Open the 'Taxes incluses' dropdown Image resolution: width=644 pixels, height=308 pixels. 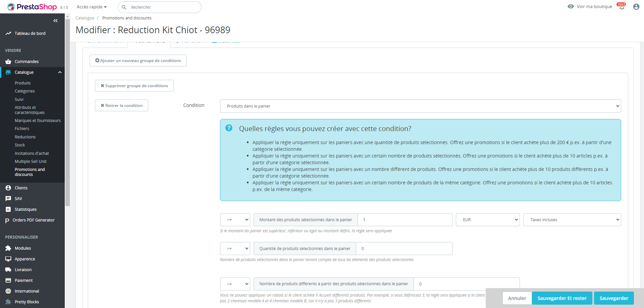tap(572, 220)
